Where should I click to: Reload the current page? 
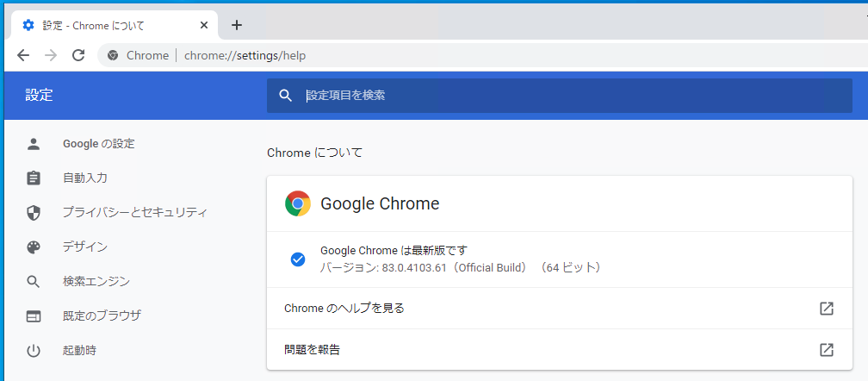tap(78, 55)
